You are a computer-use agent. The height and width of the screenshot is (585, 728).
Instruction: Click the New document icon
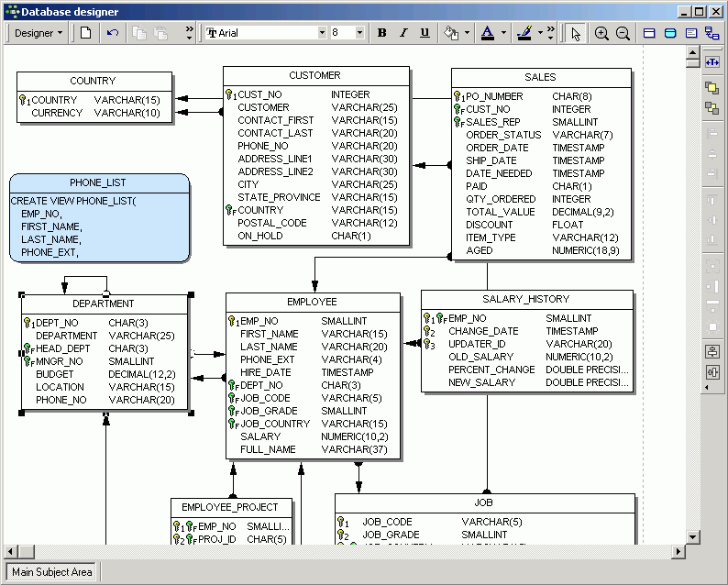pos(86,33)
